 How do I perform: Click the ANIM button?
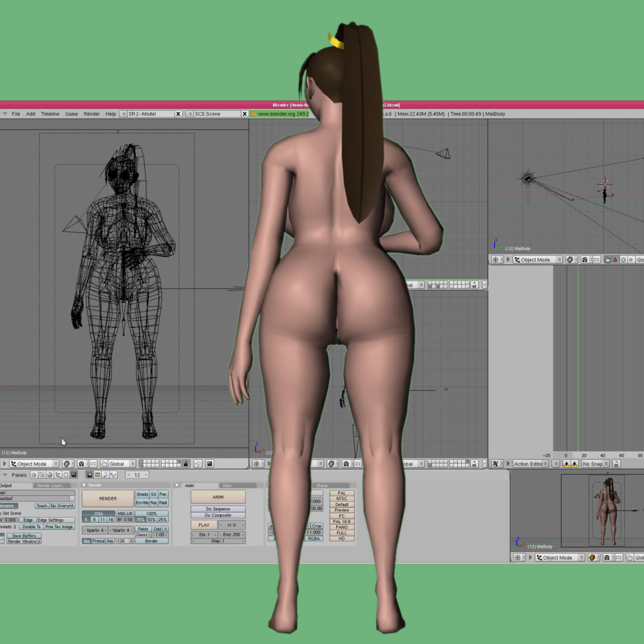click(218, 497)
